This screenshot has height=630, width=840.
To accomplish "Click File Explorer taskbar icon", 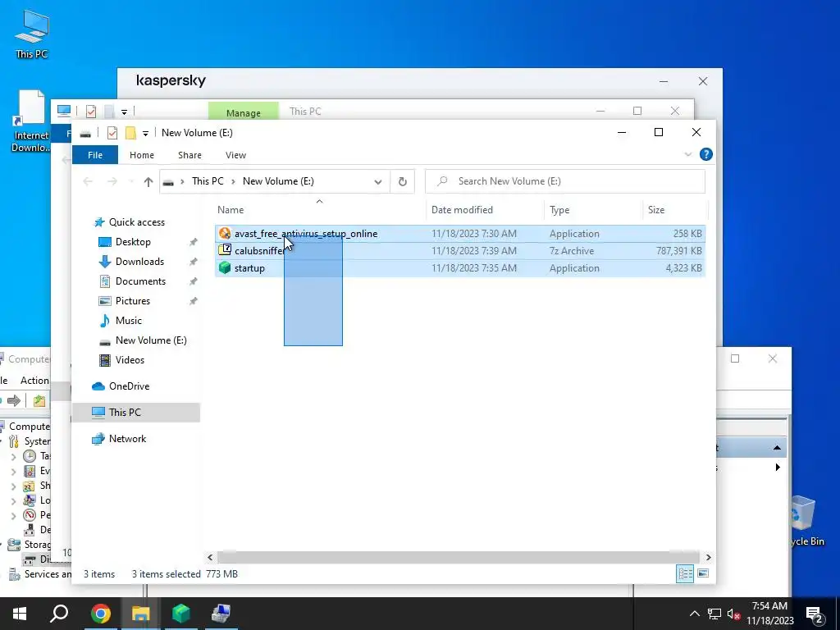I will 140,614.
